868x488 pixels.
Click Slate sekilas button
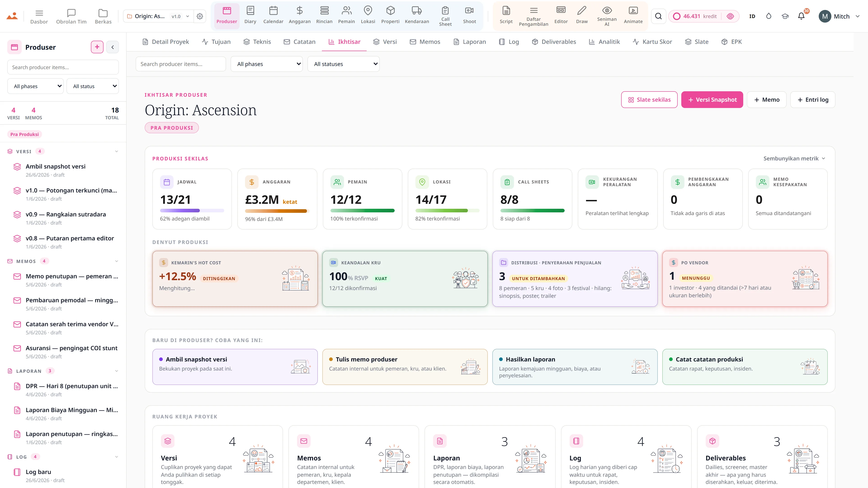649,100
